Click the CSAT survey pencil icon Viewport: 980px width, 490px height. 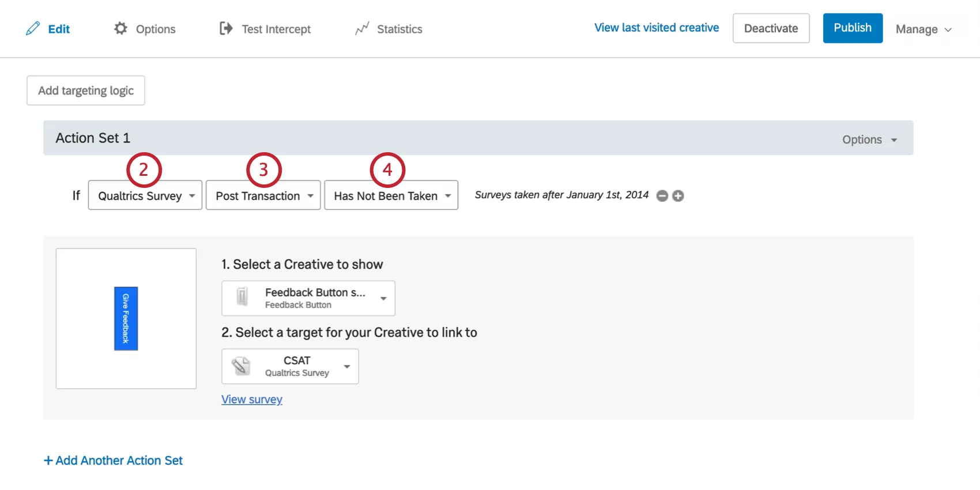[x=241, y=366]
